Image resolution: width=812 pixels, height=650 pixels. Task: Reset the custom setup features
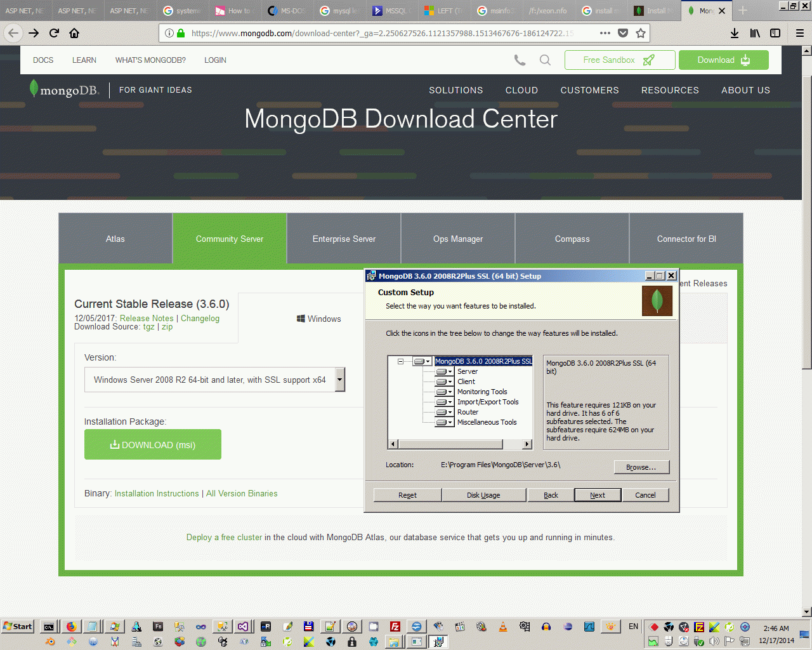(407, 495)
